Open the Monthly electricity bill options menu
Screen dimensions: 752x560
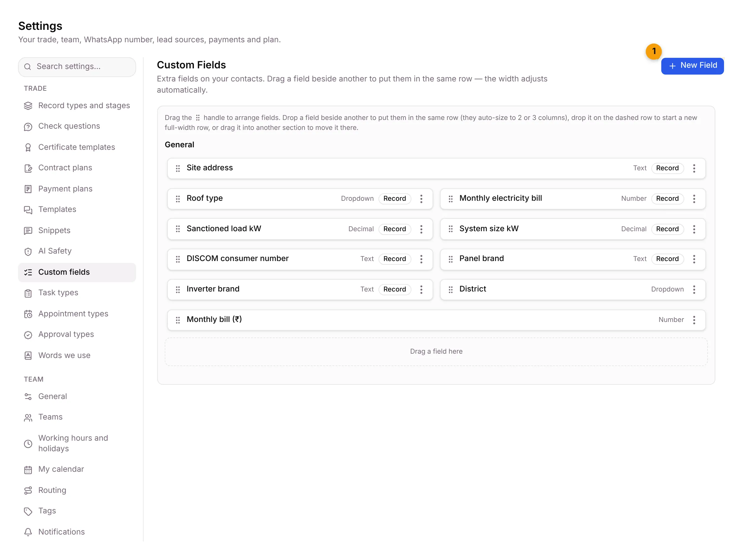coord(694,199)
